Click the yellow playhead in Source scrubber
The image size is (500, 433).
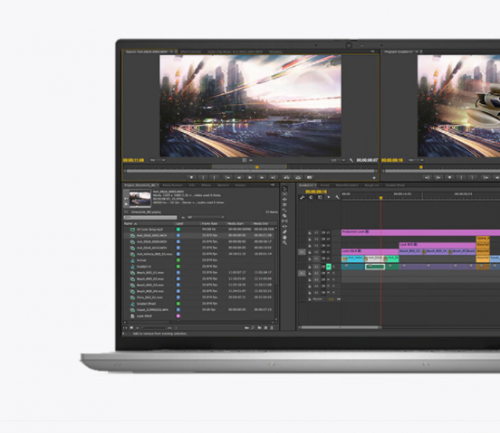point(257,167)
